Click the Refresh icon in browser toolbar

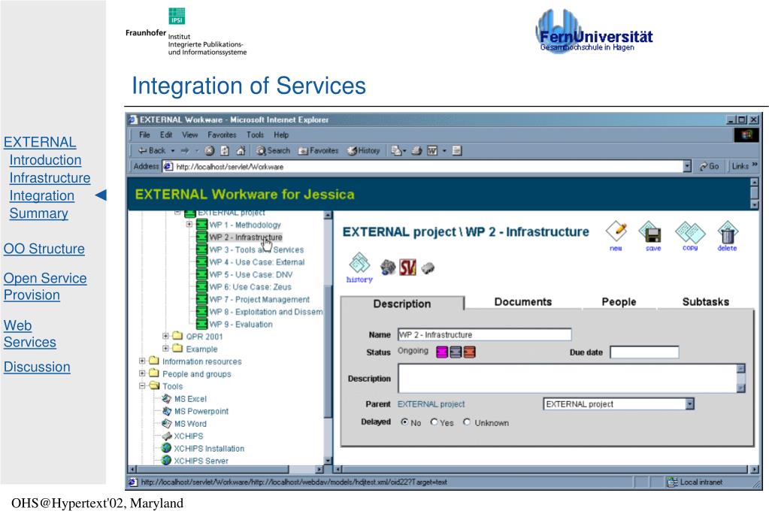(225, 150)
